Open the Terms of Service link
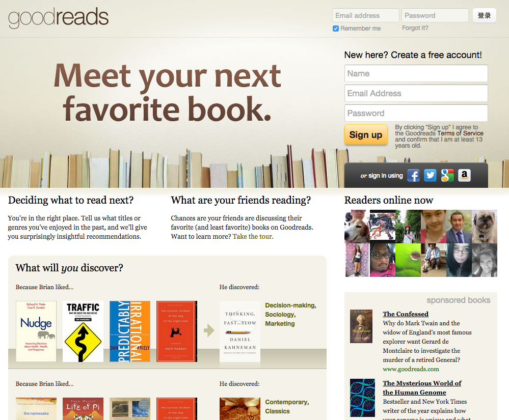509x420 pixels. pyautogui.click(x=460, y=133)
